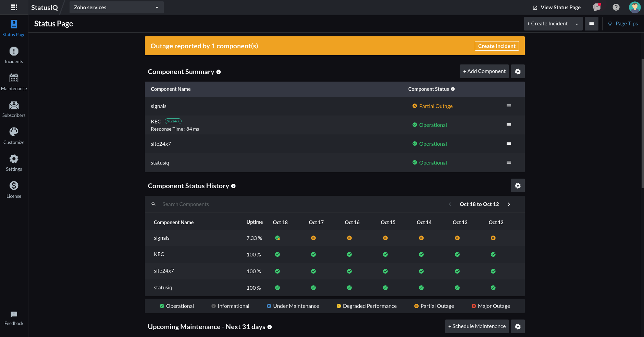Click the Uptime column header
Viewport: 644px width, 337px height.
255,222
